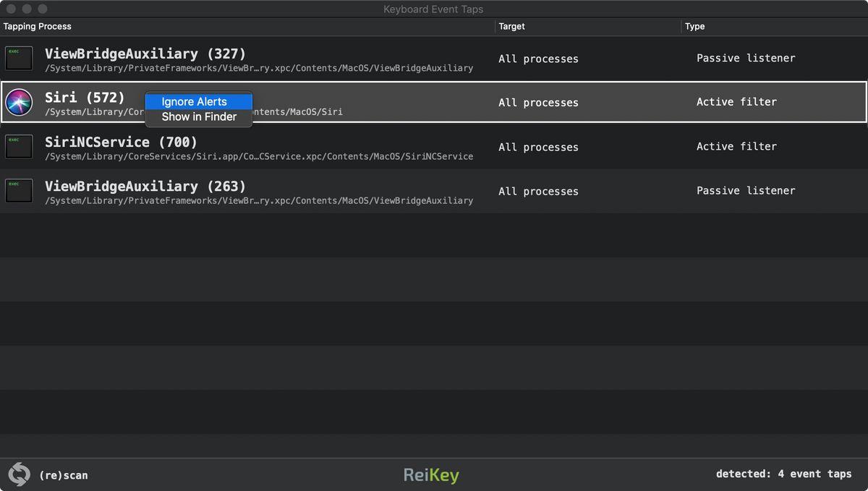Click the Keyboard Event Taps window title
This screenshot has height=491, width=868.
tap(433, 9)
